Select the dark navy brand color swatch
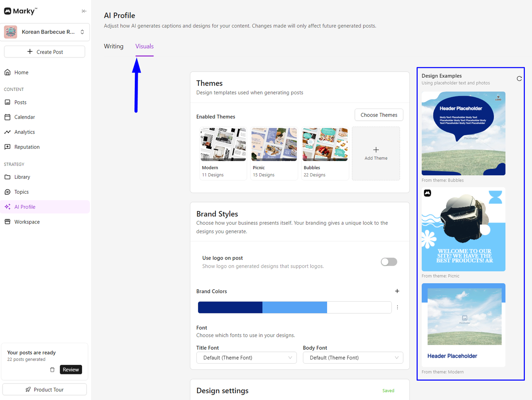532x400 pixels. pyautogui.click(x=230, y=307)
